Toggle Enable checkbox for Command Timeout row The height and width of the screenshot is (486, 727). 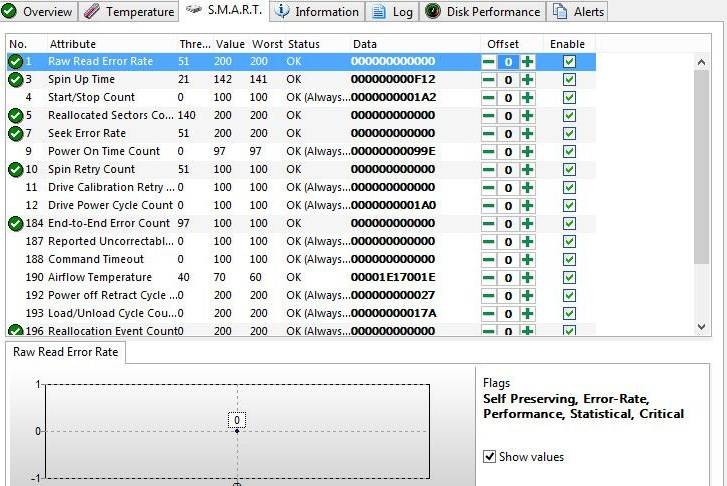pyautogui.click(x=569, y=260)
